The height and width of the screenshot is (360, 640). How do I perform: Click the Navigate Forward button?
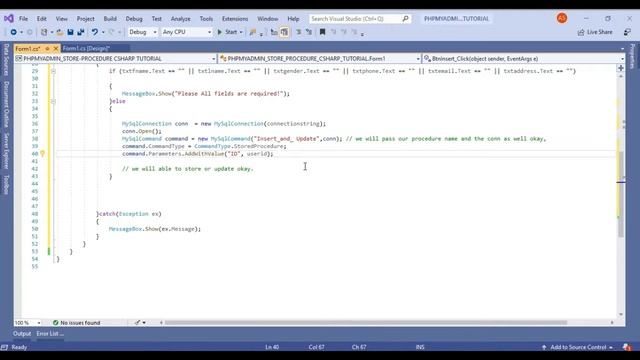point(29,32)
